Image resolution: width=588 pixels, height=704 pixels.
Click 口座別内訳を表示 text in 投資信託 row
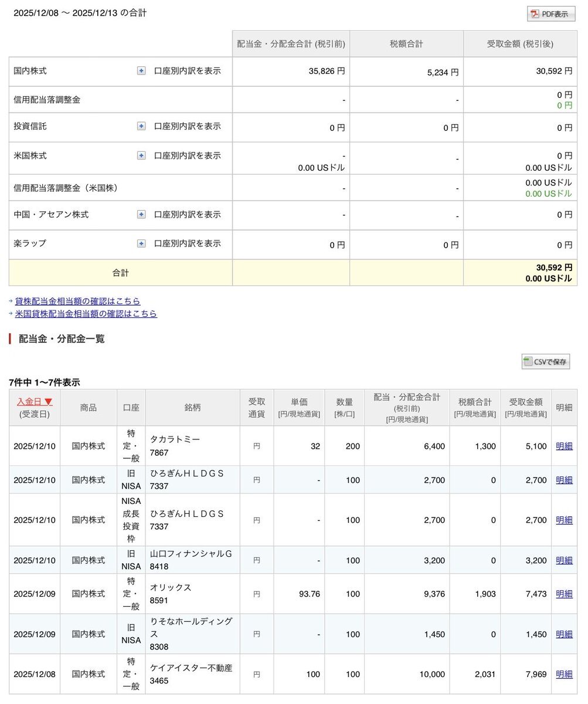(188, 126)
